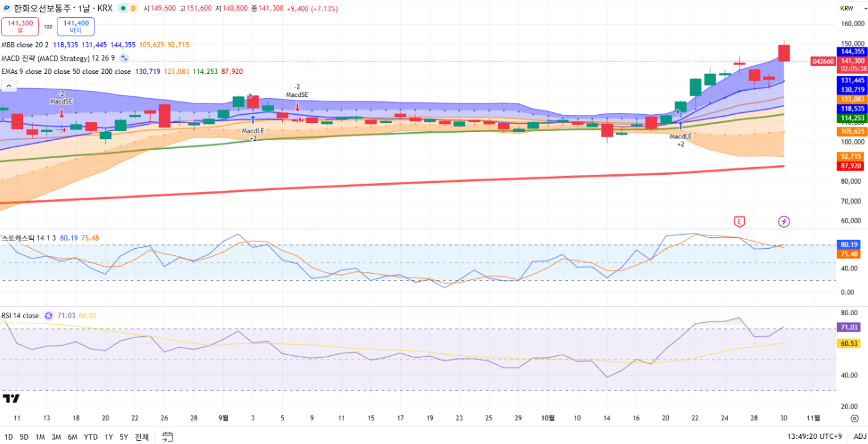Click the 9월 label on the time axis
The height and width of the screenshot is (444, 868).
tap(223, 418)
